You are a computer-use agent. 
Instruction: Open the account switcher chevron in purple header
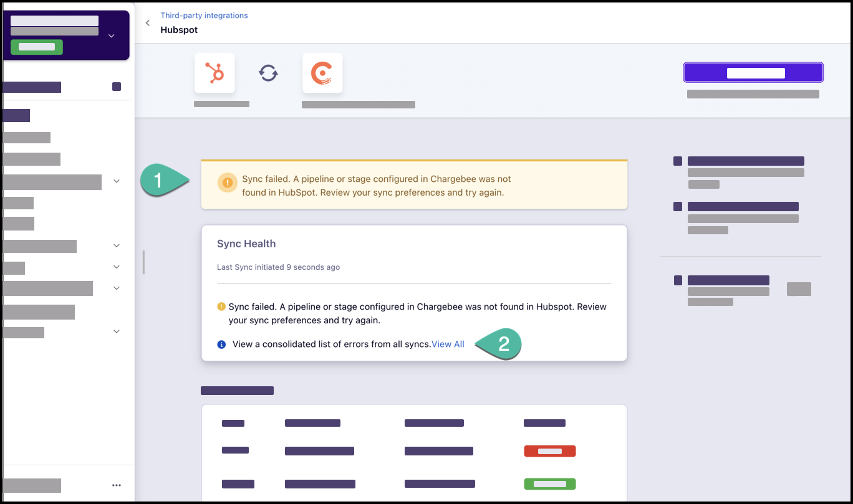pyautogui.click(x=112, y=36)
